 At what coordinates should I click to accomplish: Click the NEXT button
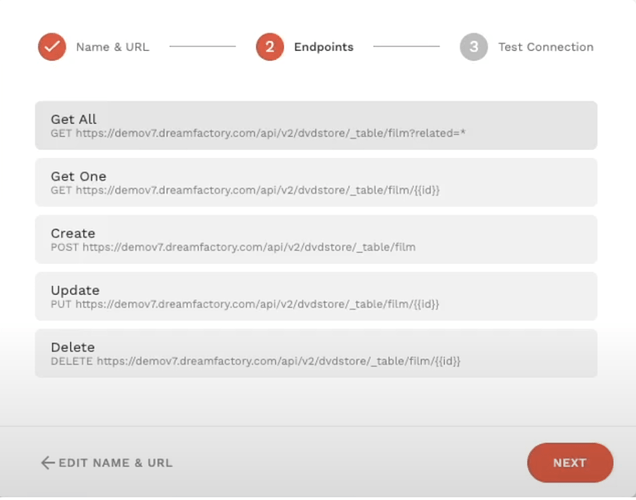[x=570, y=463]
